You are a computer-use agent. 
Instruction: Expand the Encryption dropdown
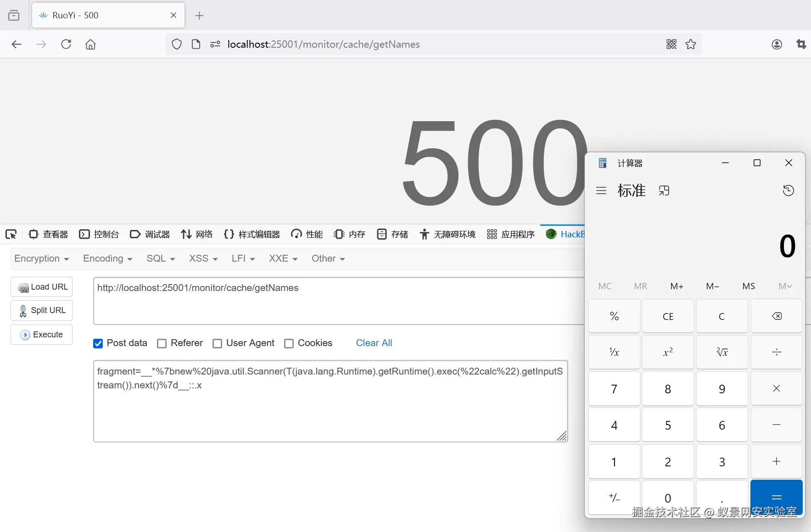point(42,258)
